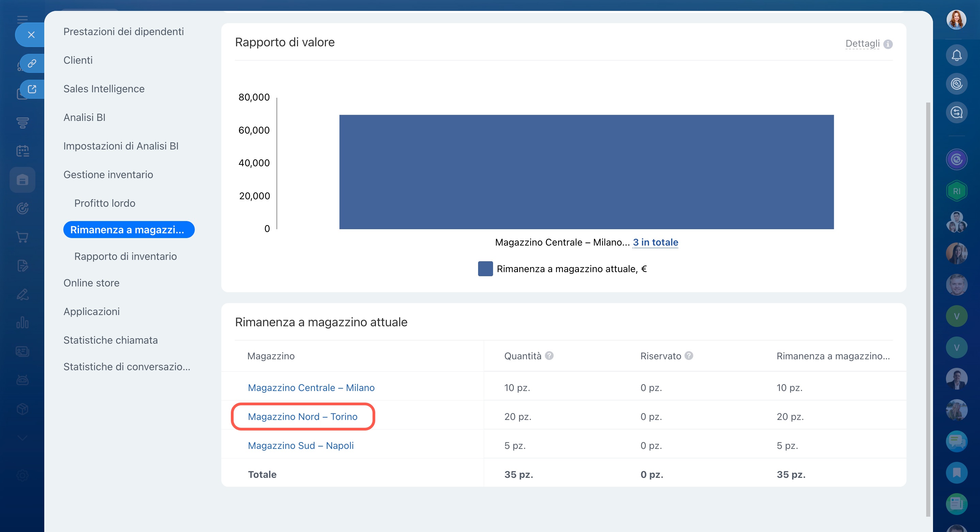The height and width of the screenshot is (532, 980).
Task: Select Profitto lordo menu item
Action: coord(105,203)
